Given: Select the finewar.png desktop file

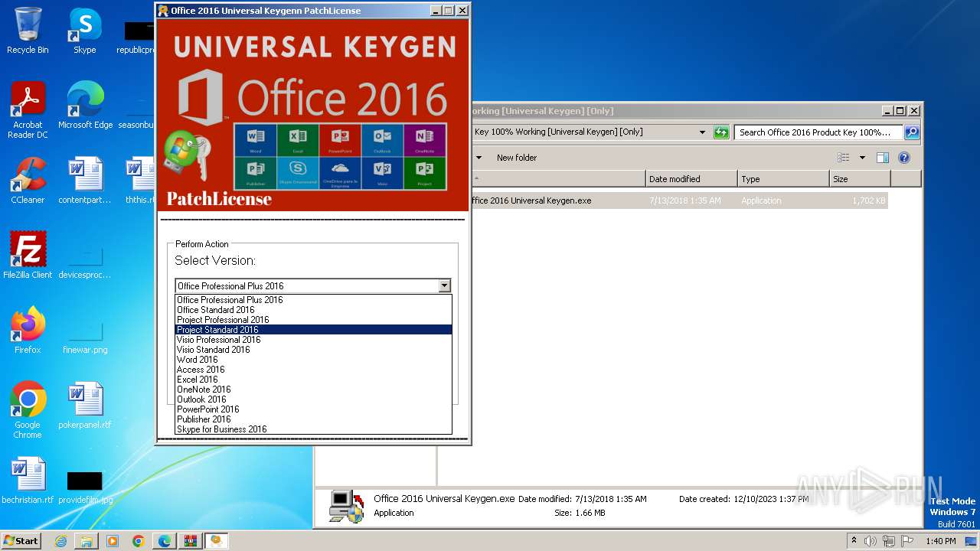Looking at the screenshot, I should (85, 335).
